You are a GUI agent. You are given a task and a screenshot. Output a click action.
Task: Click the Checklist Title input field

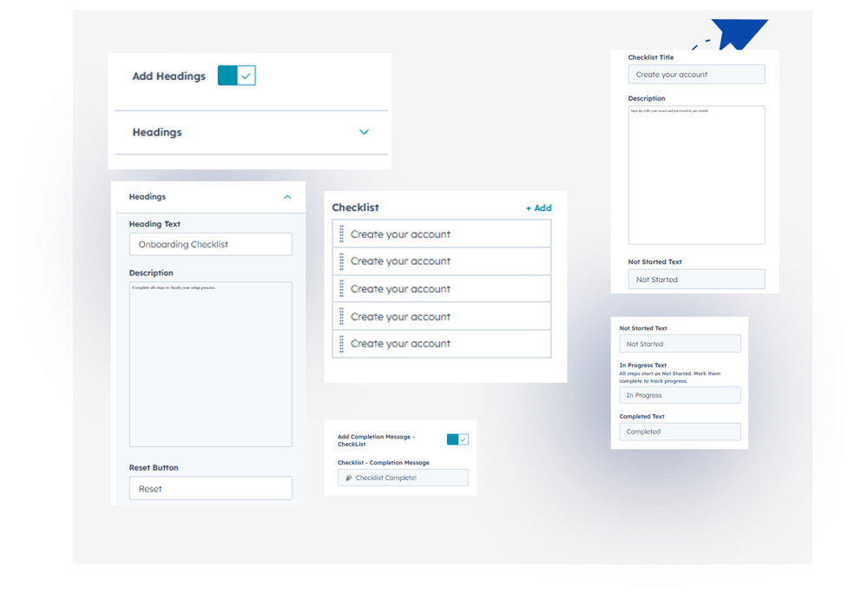696,75
